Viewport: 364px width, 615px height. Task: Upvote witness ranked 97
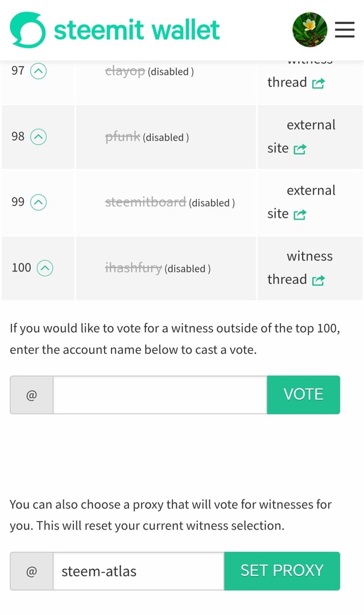[x=38, y=71]
